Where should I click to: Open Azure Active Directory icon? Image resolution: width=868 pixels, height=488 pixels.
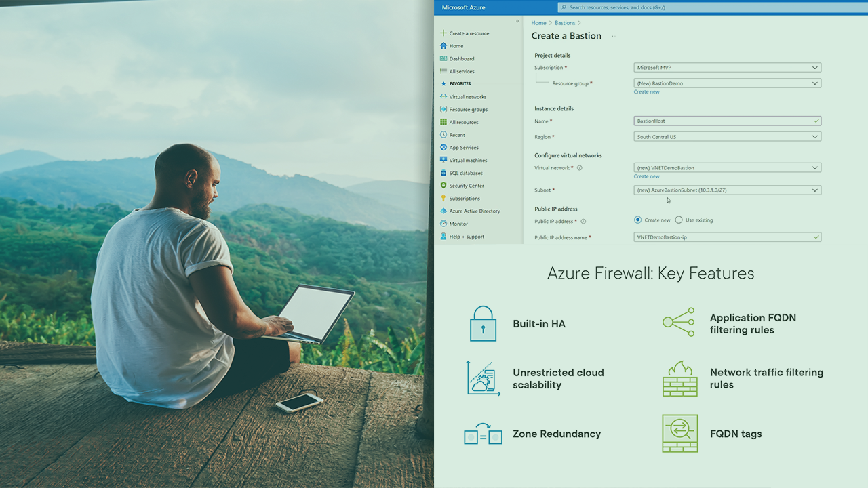443,211
